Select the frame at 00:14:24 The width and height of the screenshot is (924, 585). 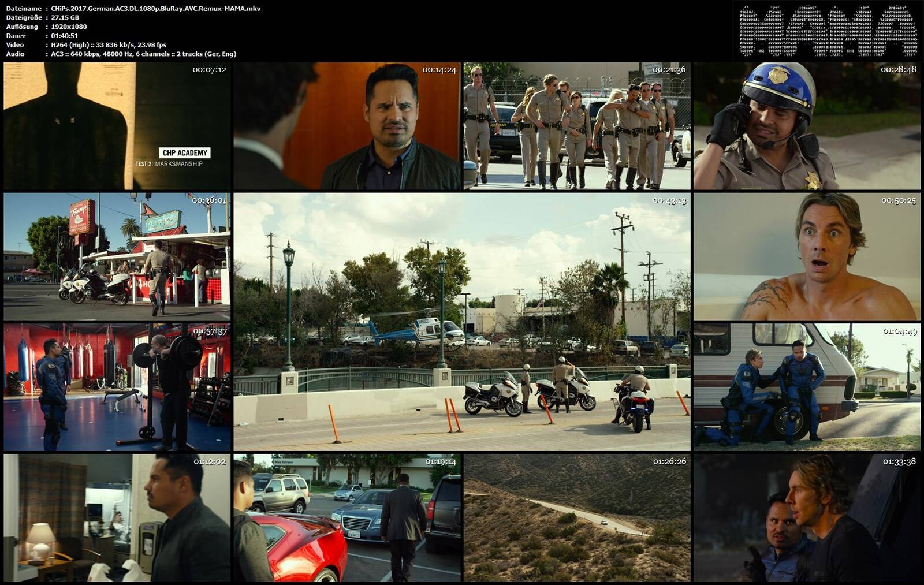tap(347, 126)
